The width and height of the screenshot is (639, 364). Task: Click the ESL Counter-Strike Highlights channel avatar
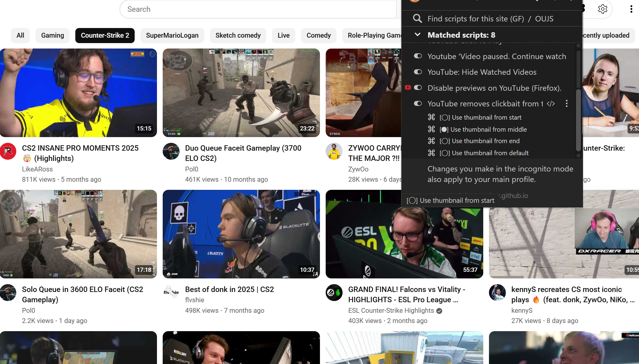pos(334,293)
